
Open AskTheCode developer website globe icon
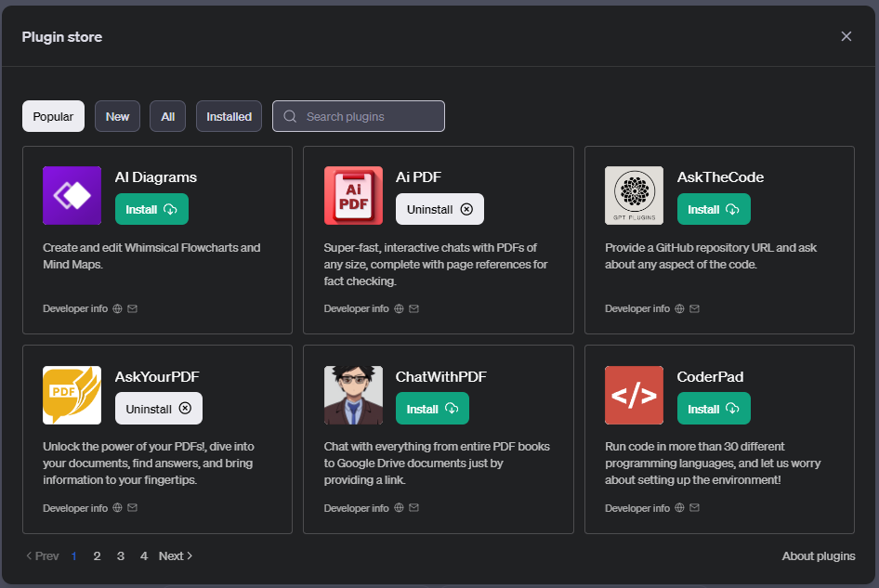point(679,308)
